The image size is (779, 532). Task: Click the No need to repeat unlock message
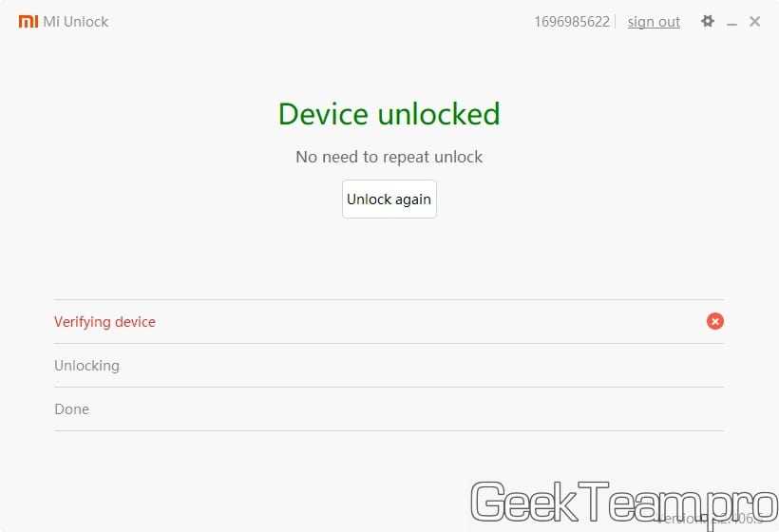click(389, 157)
